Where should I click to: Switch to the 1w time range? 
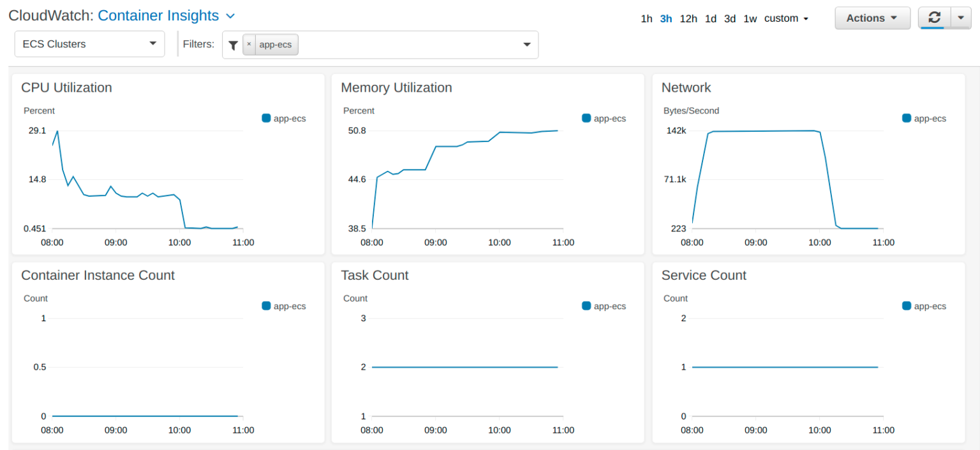point(750,18)
